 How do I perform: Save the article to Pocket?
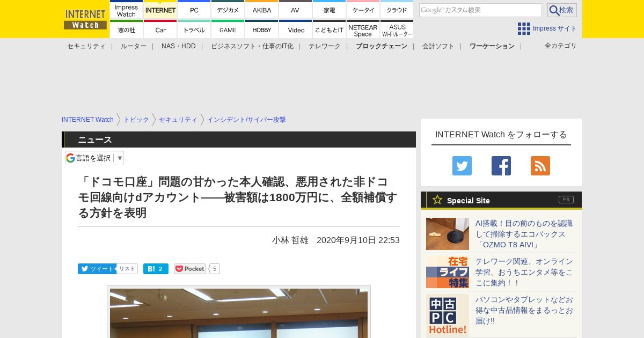point(190,269)
